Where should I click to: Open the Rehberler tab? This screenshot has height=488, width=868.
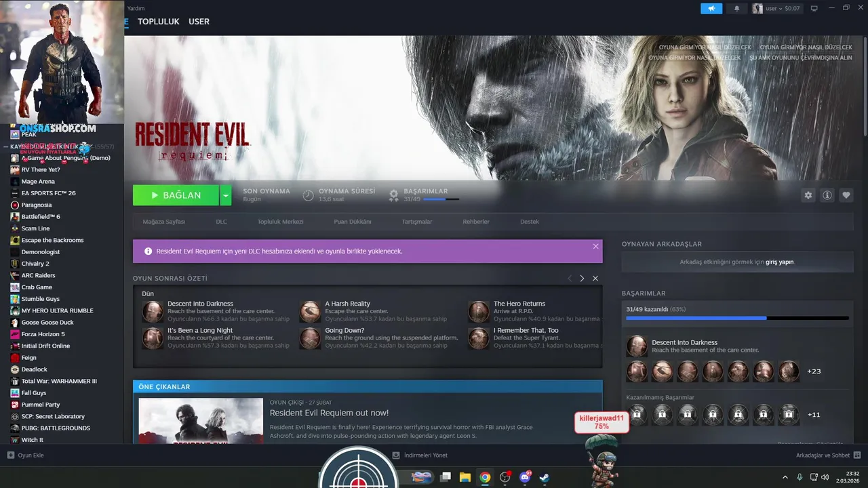click(476, 222)
